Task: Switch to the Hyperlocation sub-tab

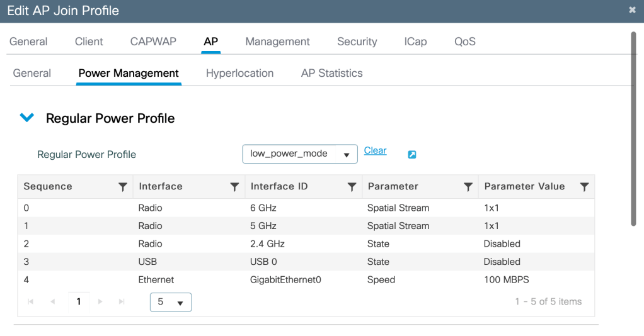Action: coord(239,73)
